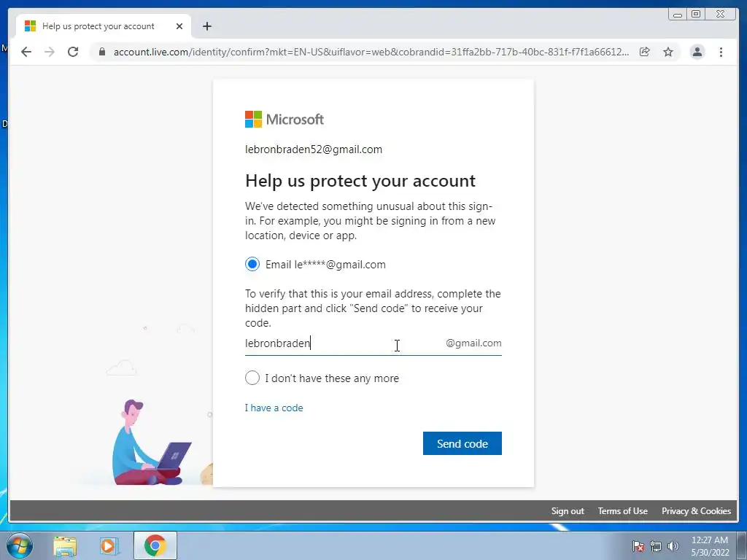The height and width of the screenshot is (560, 747).
Task: Click the network tray icon
Action: pos(656,546)
